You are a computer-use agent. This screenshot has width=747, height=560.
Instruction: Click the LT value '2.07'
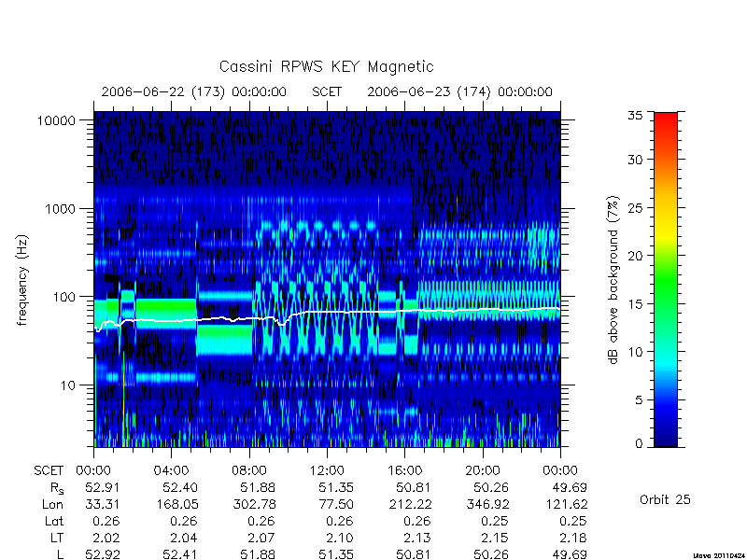pos(261,538)
